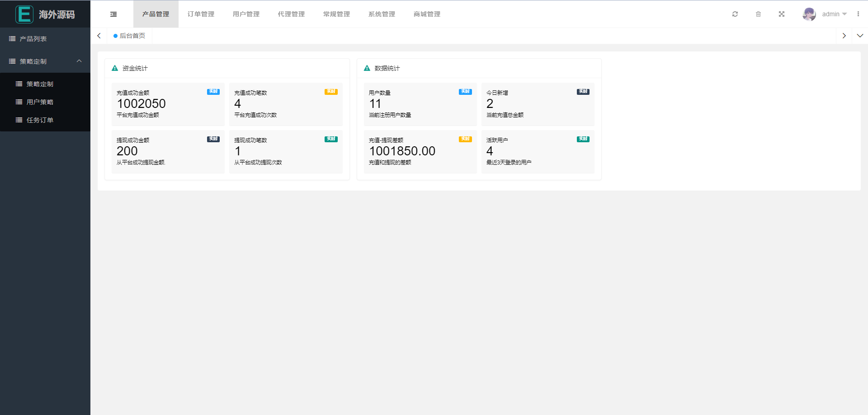Click the yellow 实时 badge on 充值成功笔数
868x415 pixels.
[331, 91]
